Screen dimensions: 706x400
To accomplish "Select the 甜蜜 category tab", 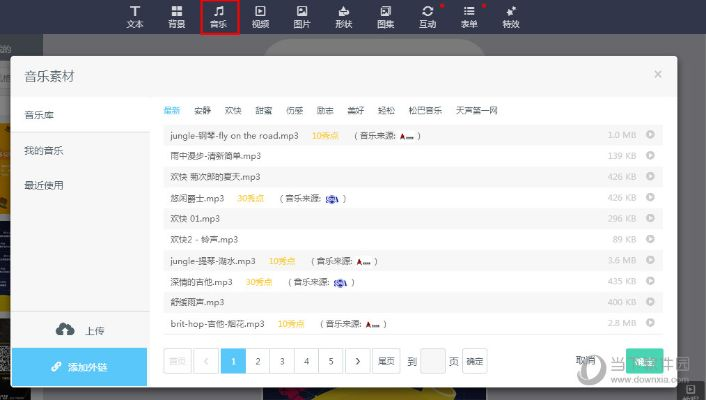I will tap(263, 110).
